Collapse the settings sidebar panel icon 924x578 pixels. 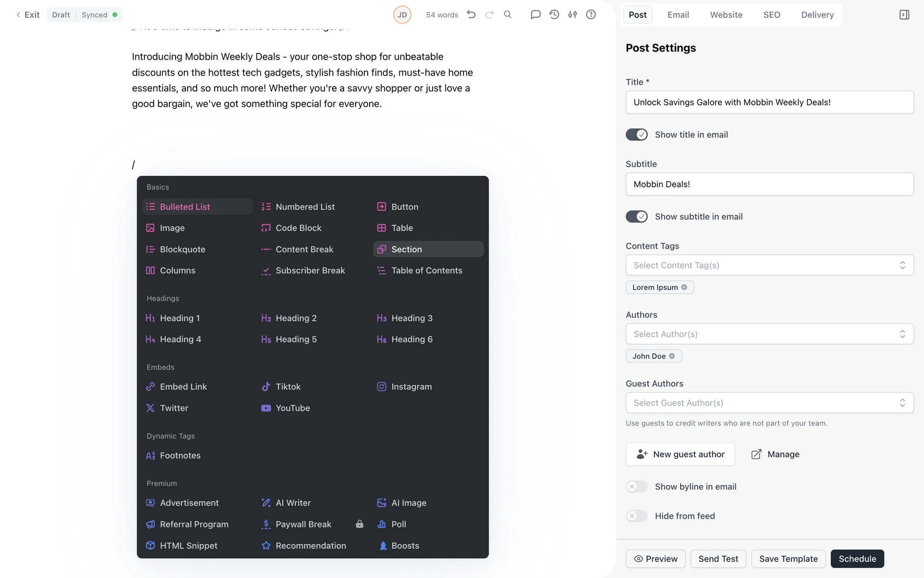[x=904, y=15]
